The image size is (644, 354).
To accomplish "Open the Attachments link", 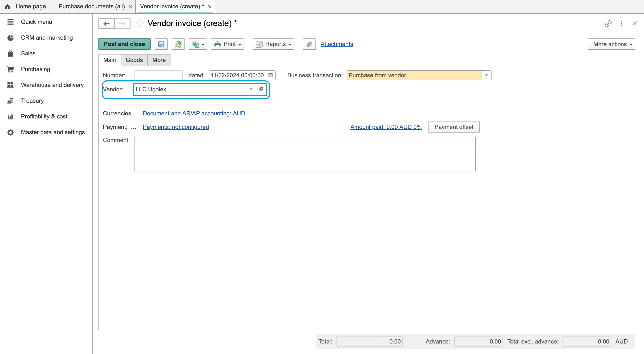I will [x=336, y=44].
